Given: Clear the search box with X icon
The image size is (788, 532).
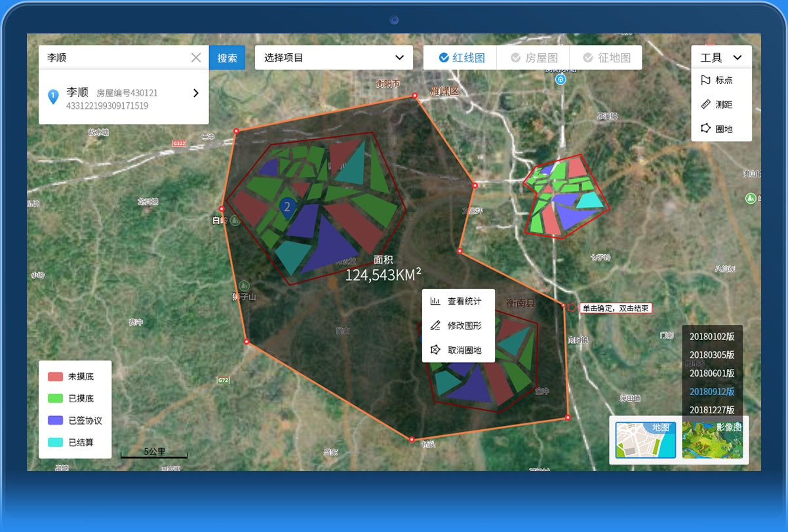Looking at the screenshot, I should [196, 58].
